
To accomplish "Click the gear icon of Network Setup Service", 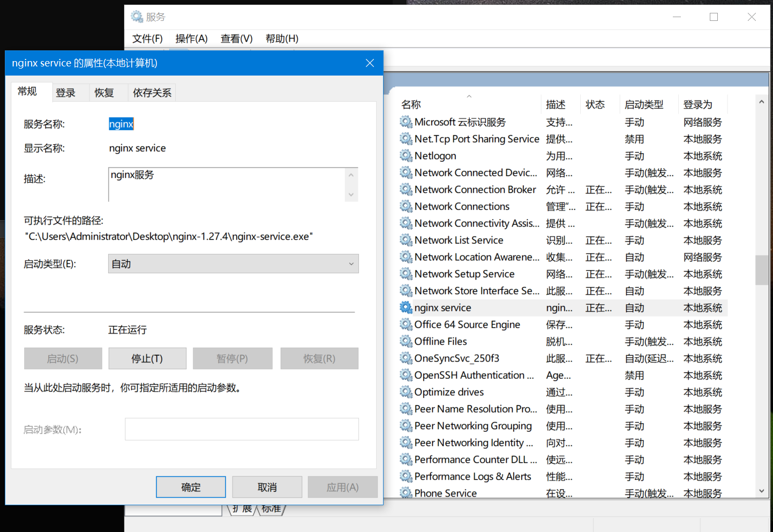I will [x=406, y=274].
